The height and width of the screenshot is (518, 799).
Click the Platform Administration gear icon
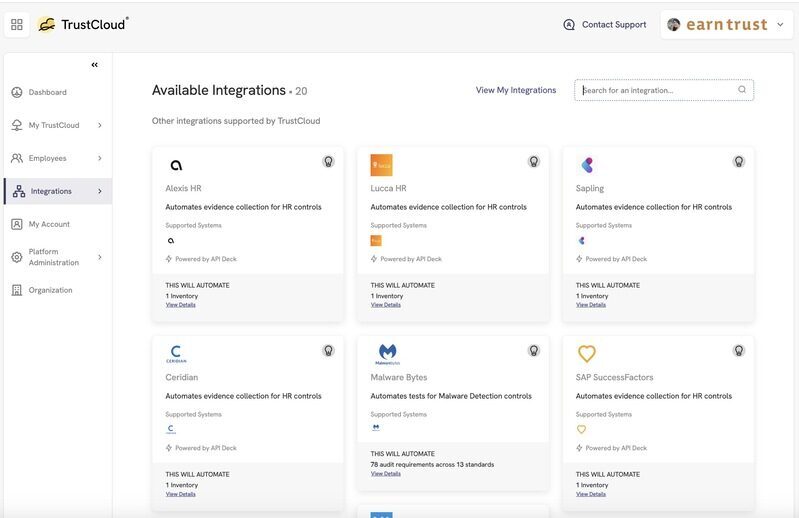click(17, 257)
